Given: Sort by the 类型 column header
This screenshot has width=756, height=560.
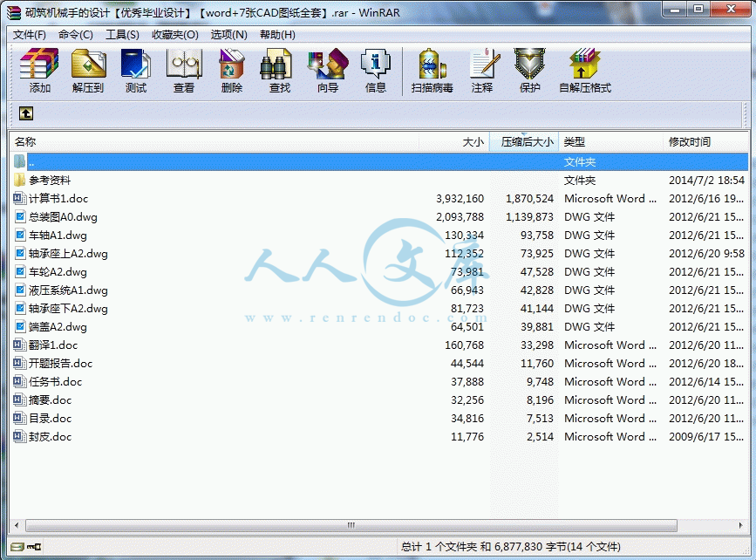Looking at the screenshot, I should pos(611,142).
